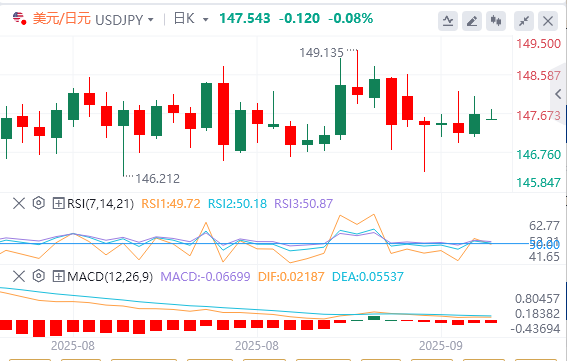567x361 pixels.
Task: Expand the MACD plus box
Action: [x=58, y=277]
